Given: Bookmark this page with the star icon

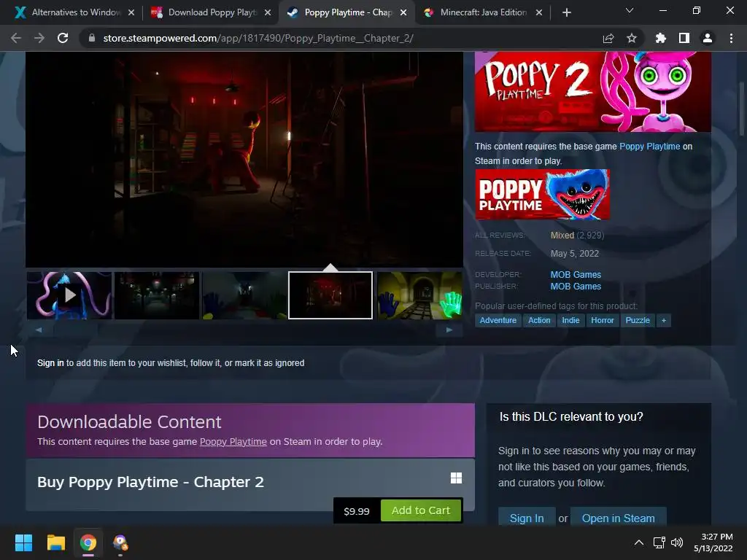Looking at the screenshot, I should (x=631, y=38).
